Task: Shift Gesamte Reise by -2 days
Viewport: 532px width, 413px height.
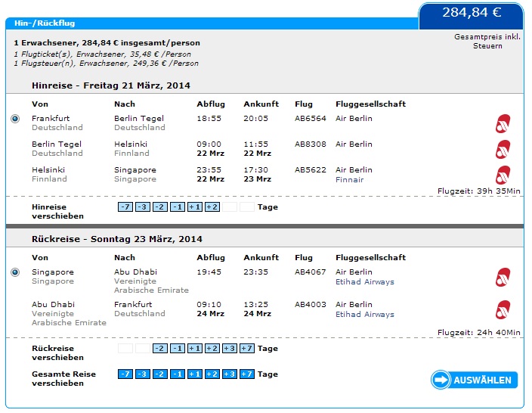Action: tap(160, 374)
